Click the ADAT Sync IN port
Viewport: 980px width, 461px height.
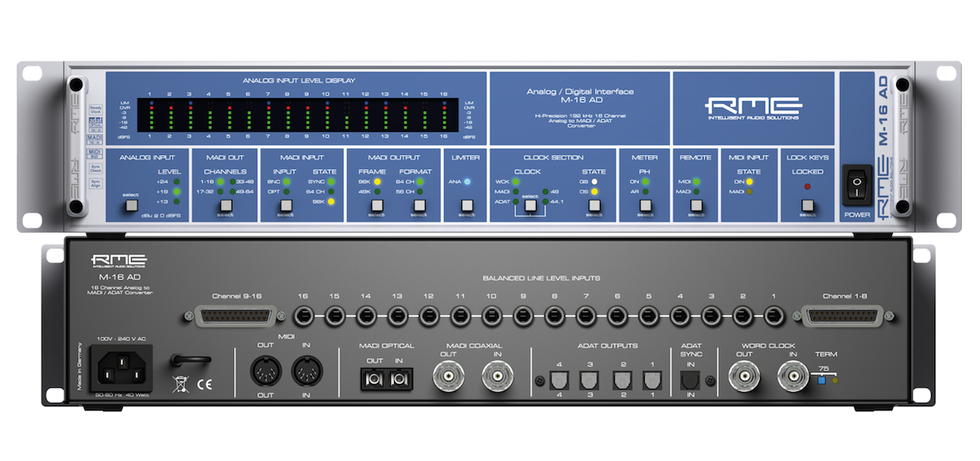pos(690,380)
